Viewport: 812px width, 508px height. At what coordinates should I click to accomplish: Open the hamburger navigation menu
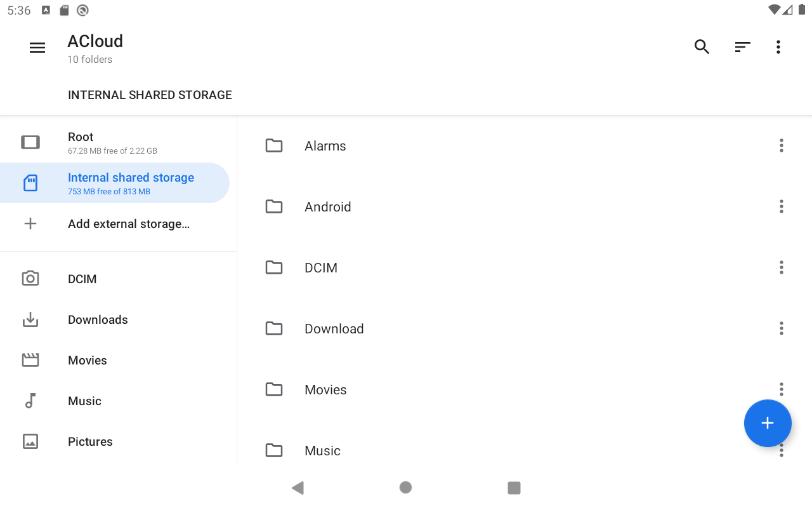tap(37, 48)
